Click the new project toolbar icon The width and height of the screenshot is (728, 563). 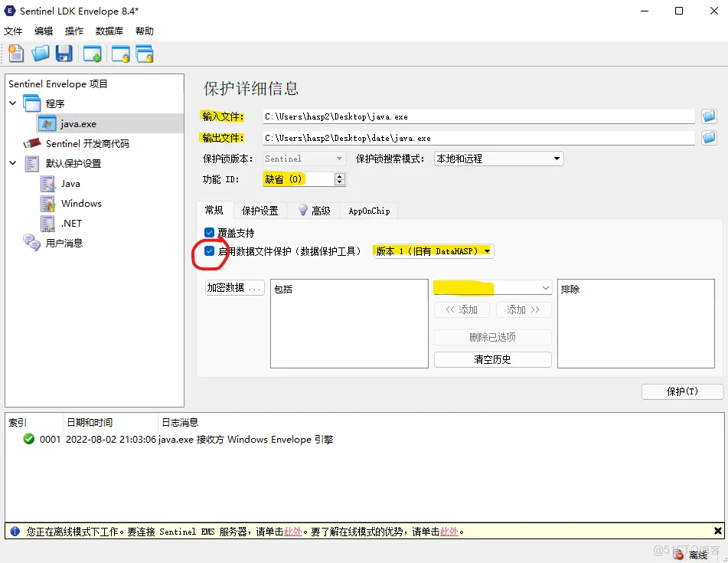pyautogui.click(x=16, y=54)
